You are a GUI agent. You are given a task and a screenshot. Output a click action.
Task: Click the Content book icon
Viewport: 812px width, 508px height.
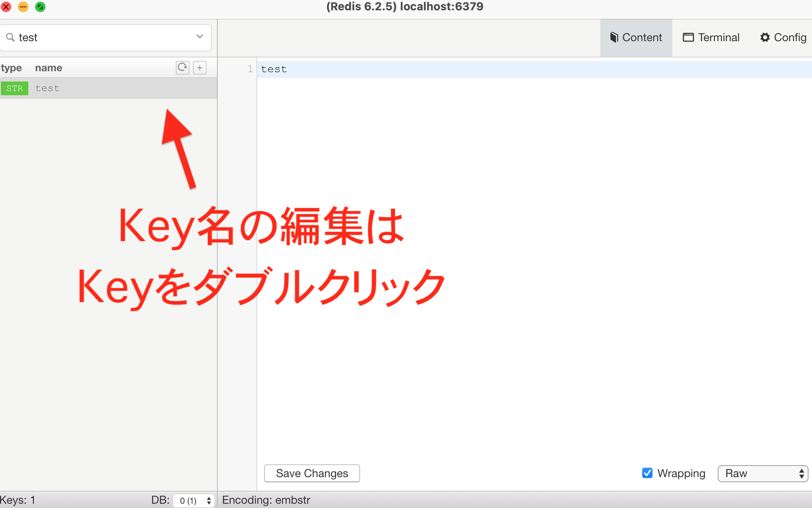pos(614,37)
